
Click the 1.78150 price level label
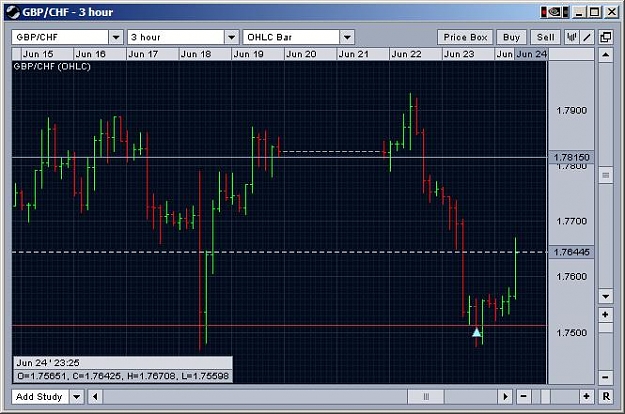coord(571,157)
